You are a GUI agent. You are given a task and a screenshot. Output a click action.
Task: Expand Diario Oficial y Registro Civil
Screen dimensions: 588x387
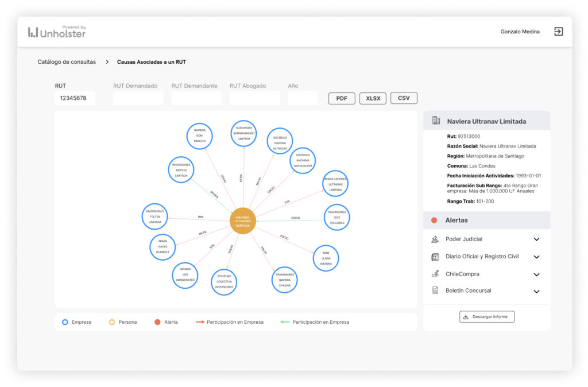pyautogui.click(x=536, y=257)
